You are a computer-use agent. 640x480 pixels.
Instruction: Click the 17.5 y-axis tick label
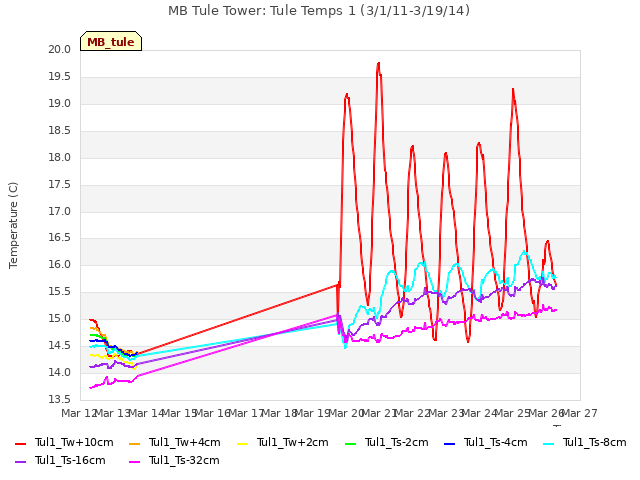point(60,184)
